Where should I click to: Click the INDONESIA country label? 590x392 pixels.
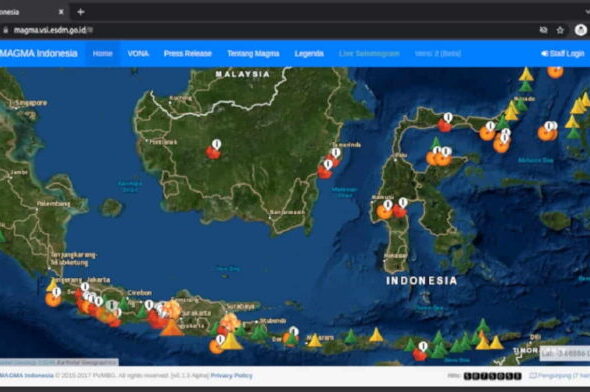pyautogui.click(x=422, y=281)
